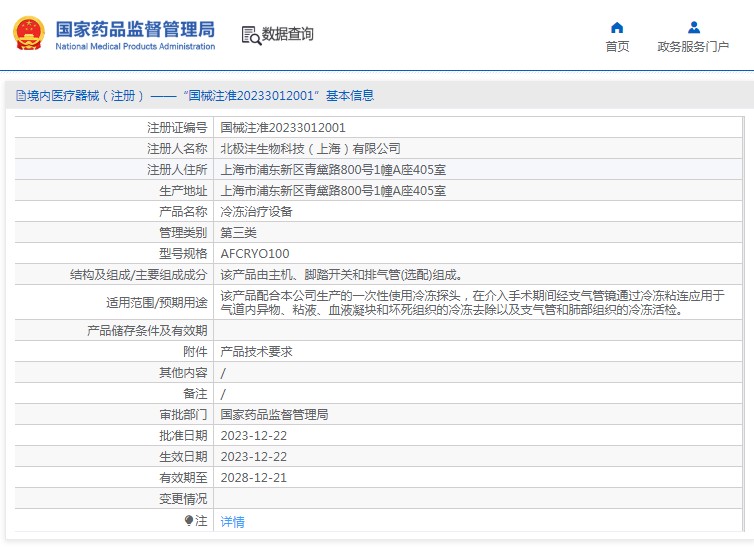This screenshot has width=754, height=549.
Task: Open the 详情 link
Action: pos(232,522)
